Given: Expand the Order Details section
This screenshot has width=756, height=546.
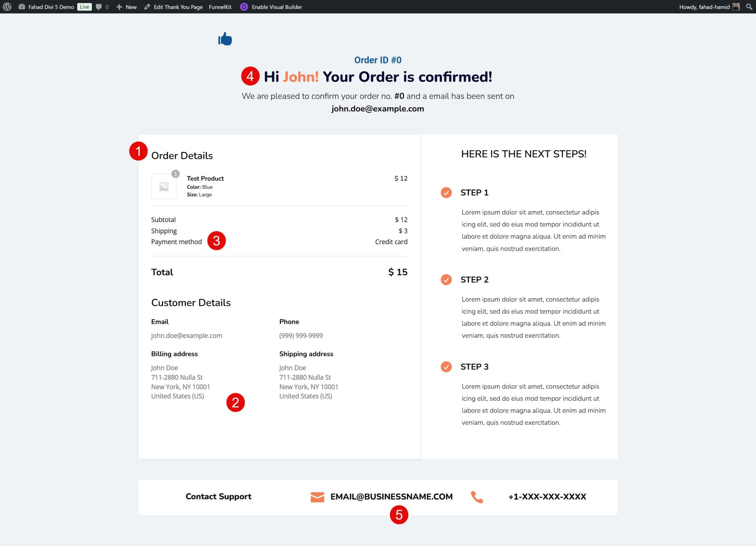Looking at the screenshot, I should 182,155.
